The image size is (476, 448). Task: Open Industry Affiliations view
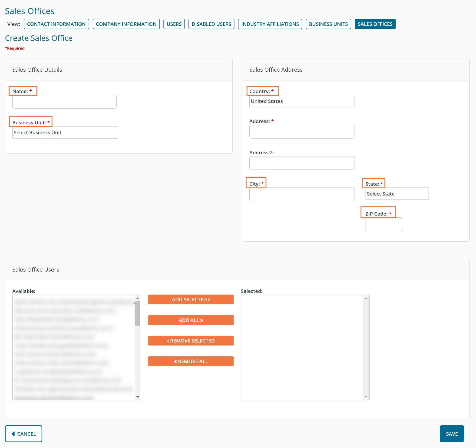(270, 24)
